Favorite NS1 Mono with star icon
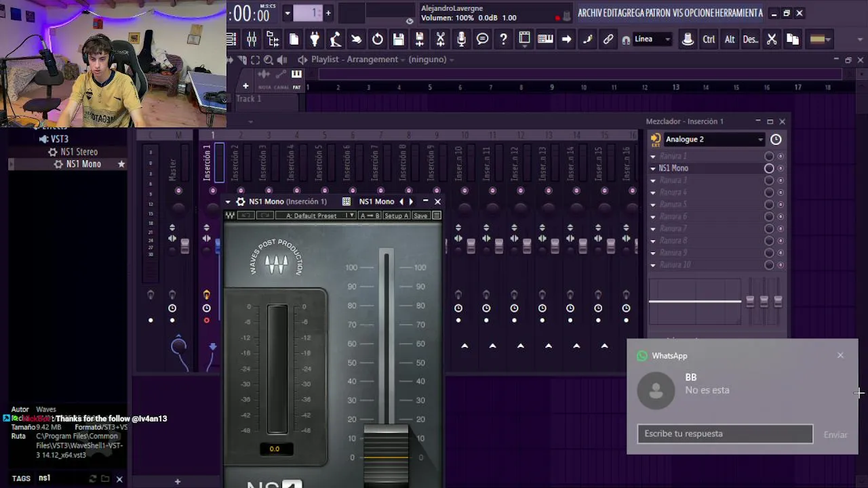Viewport: 868px width, 488px height. (x=121, y=164)
